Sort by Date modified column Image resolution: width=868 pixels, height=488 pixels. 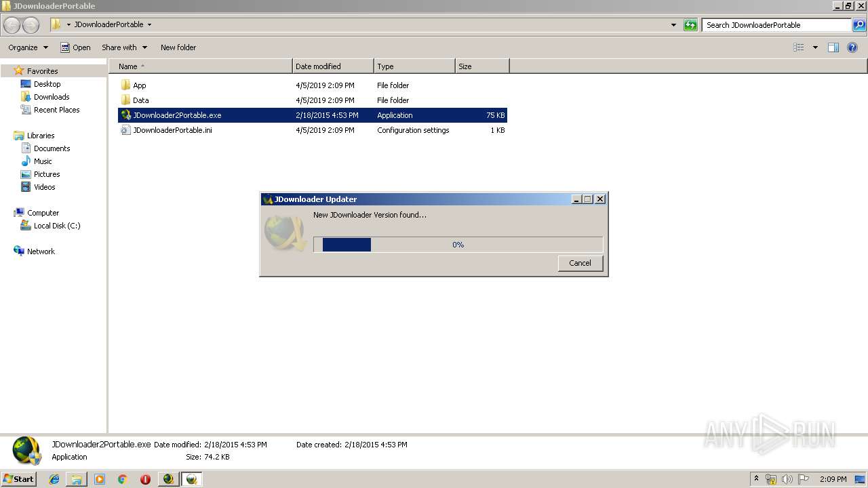coord(333,66)
